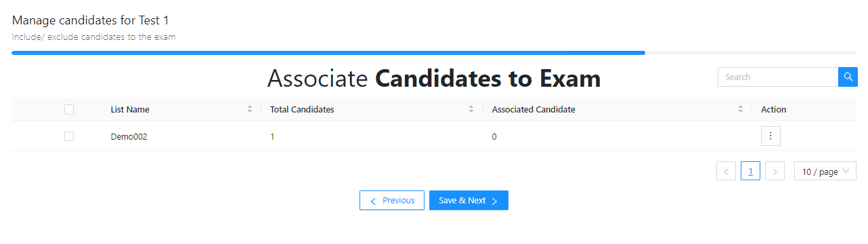Focus the Search input field
Image resolution: width=868 pixels, height=244 pixels.
[778, 77]
